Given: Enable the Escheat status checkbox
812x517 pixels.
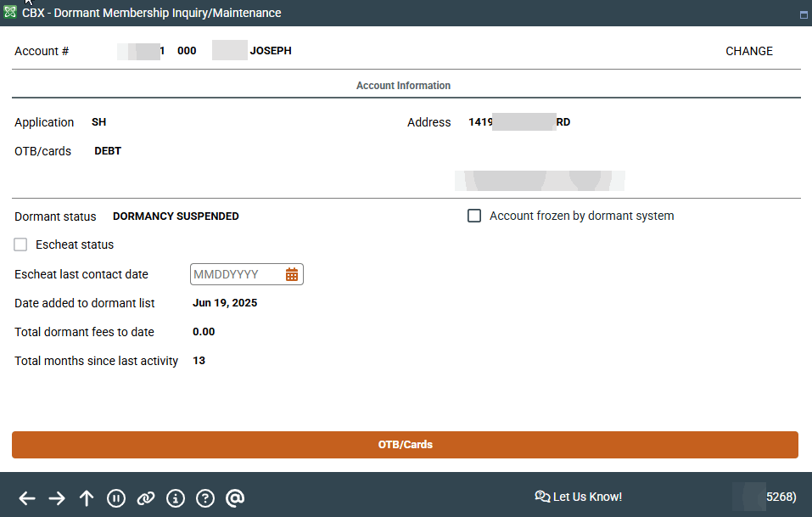Looking at the screenshot, I should (x=21, y=244).
